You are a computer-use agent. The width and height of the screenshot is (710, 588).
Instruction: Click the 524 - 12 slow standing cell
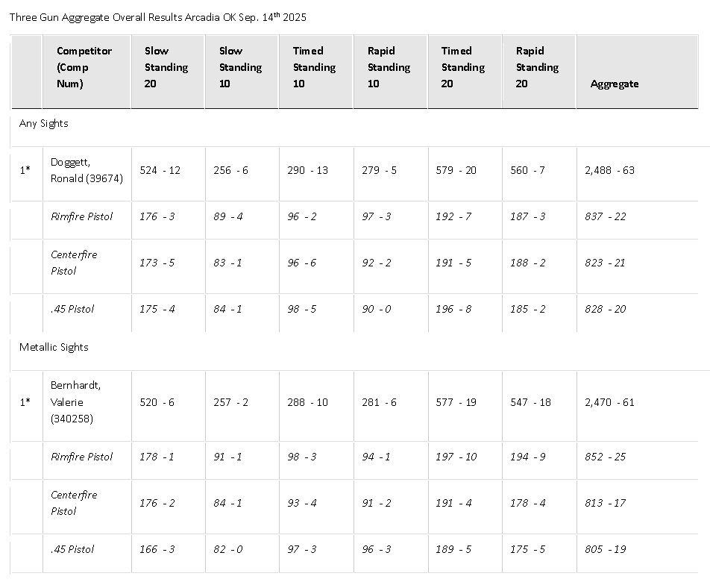(x=160, y=170)
